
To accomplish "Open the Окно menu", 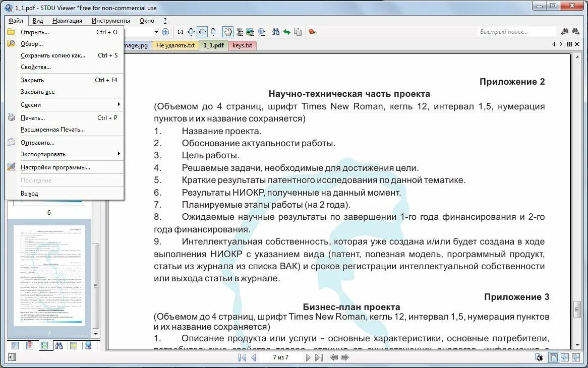I will (147, 21).
